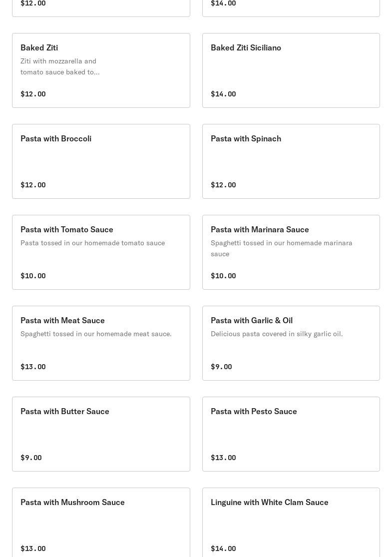Click the homemade meat sauce description
The height and width of the screenshot is (557, 392).
click(96, 334)
